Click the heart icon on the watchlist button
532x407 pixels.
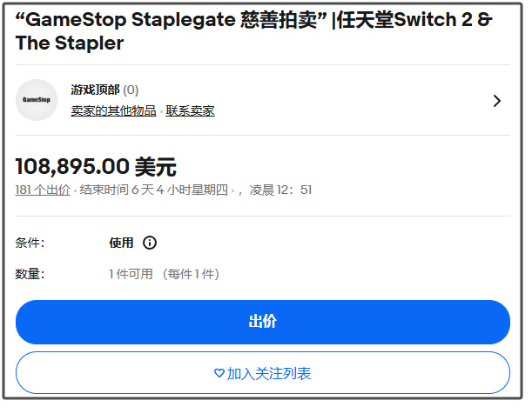[x=219, y=373]
